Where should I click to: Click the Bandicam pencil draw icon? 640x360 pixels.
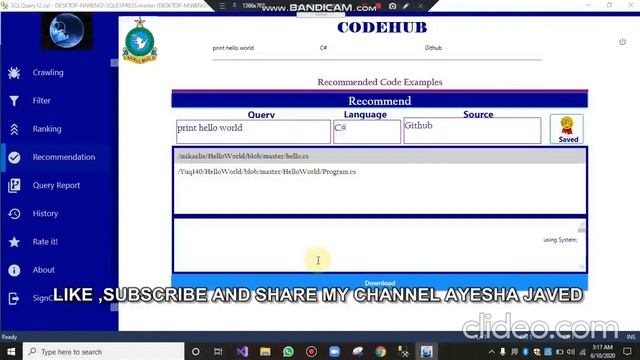click(x=406, y=6)
